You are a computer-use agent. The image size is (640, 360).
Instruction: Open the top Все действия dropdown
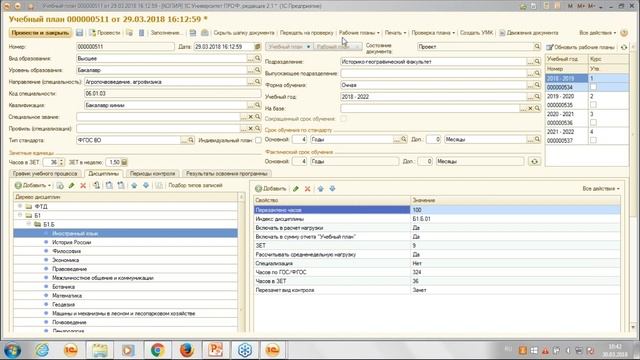coord(598,33)
